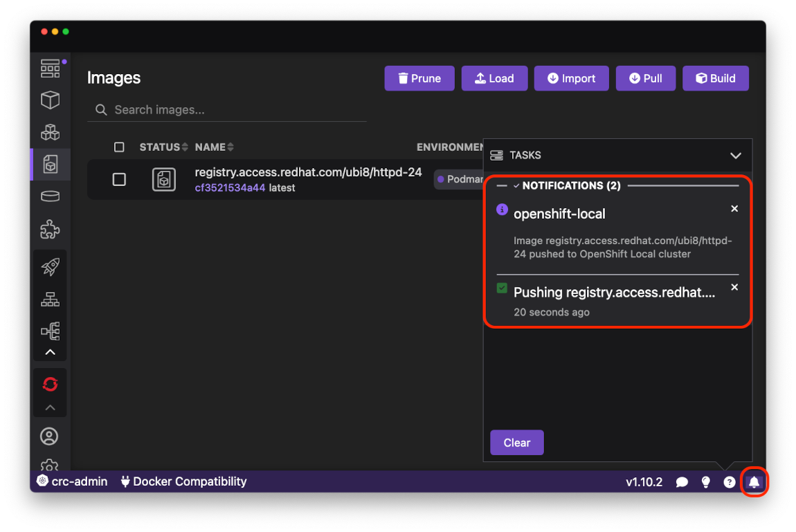Toggle the select-all images checkbox
Viewport: 796px width, 532px height.
coord(119,147)
